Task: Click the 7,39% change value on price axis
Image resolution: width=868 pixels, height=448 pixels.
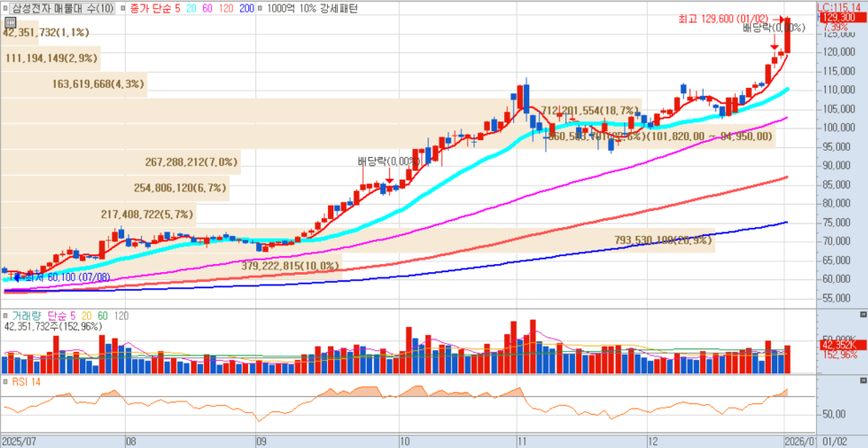Action: click(835, 27)
